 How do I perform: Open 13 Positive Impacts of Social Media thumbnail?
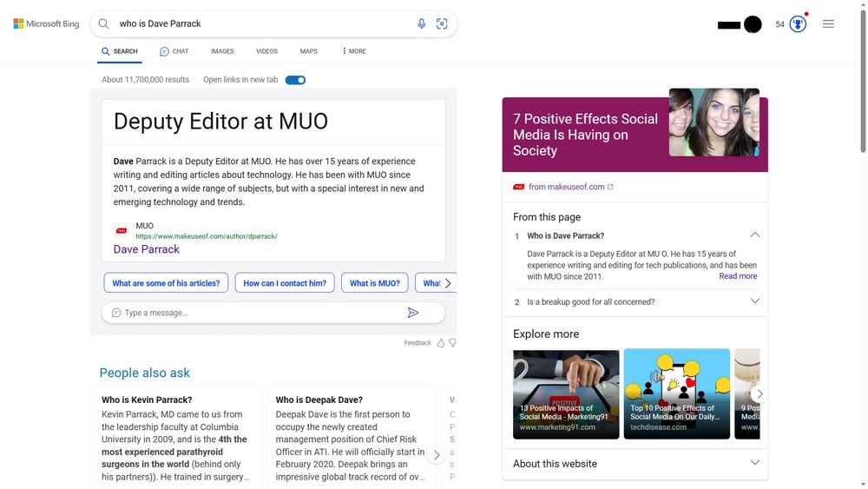[x=566, y=394]
